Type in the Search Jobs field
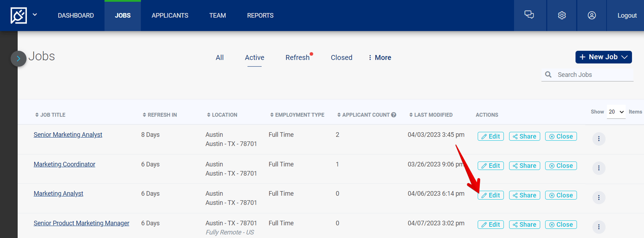644x238 pixels. tap(592, 75)
